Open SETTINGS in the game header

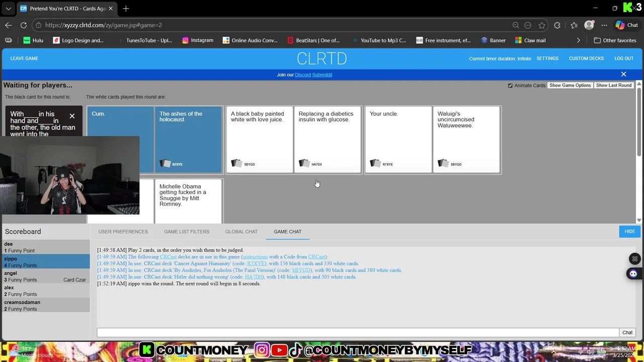click(547, 58)
